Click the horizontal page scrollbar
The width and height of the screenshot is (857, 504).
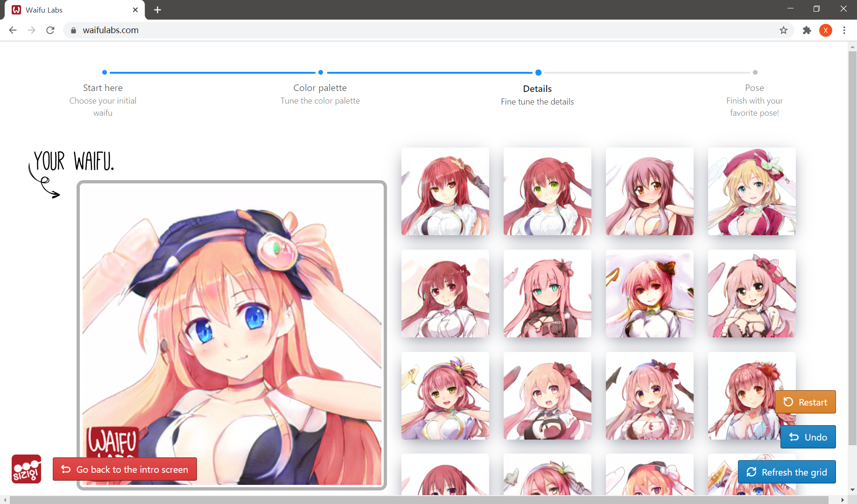[419, 500]
